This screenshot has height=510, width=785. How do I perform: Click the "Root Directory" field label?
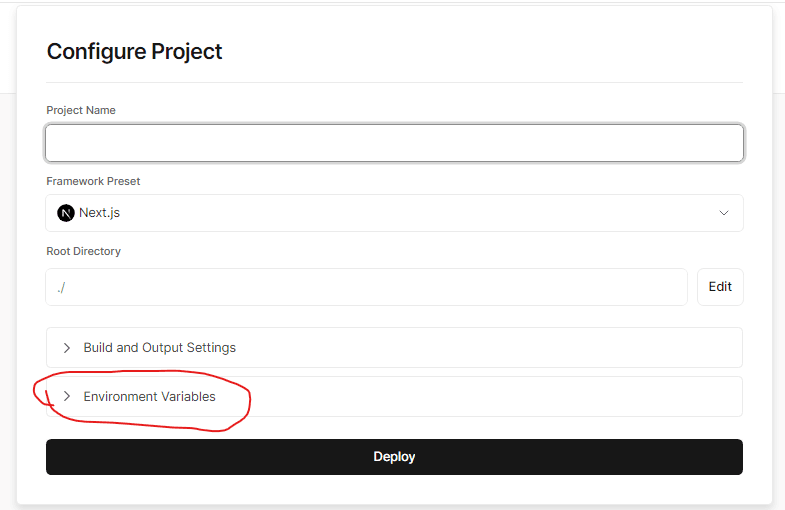click(x=83, y=251)
